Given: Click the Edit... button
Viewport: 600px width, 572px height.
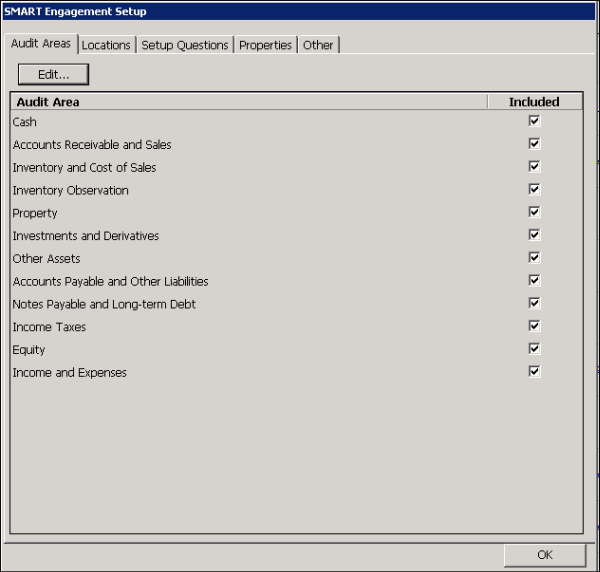Looking at the screenshot, I should (x=54, y=75).
